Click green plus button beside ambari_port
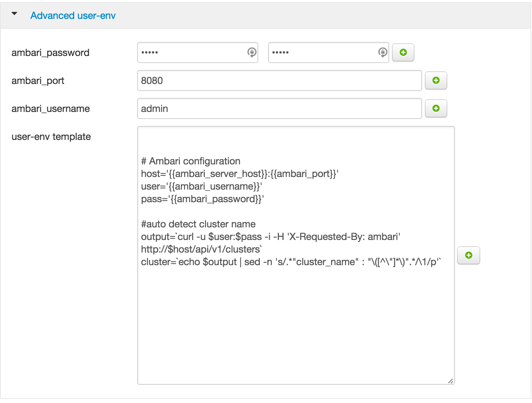Image resolution: width=532 pixels, height=403 pixels. point(436,80)
